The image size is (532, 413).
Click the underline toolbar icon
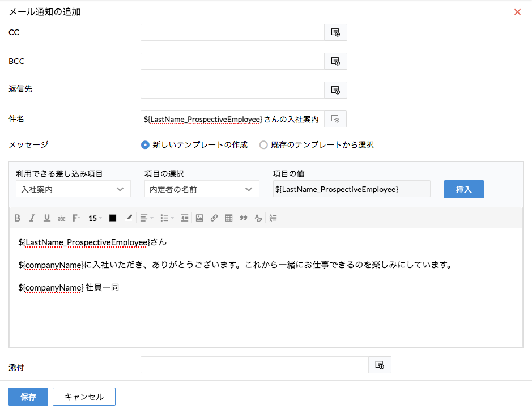47,218
